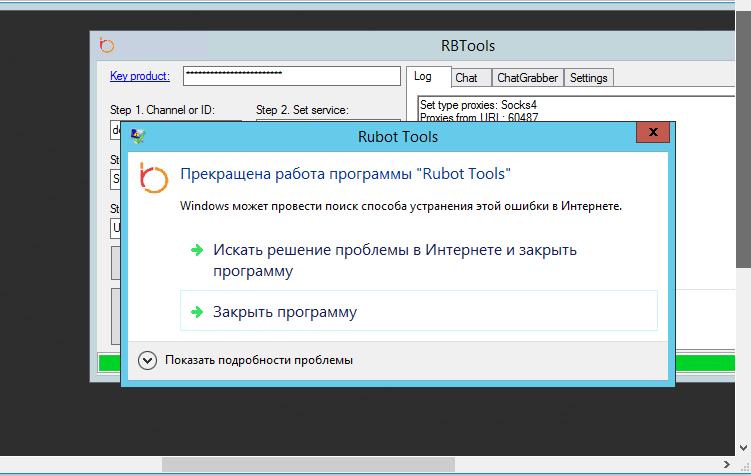Image resolution: width=751 pixels, height=476 pixels.
Task: Click the orange Rubot logo in error dialog
Action: click(153, 178)
